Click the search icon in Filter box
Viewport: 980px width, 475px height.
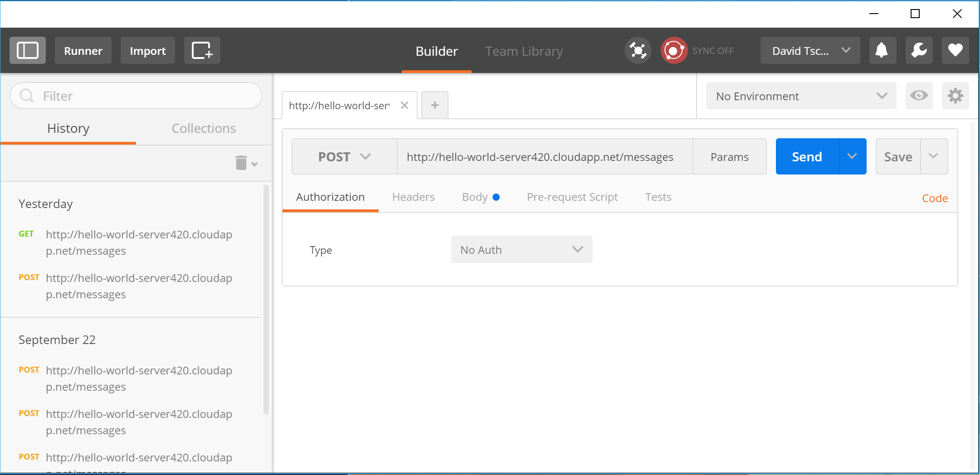[x=27, y=96]
